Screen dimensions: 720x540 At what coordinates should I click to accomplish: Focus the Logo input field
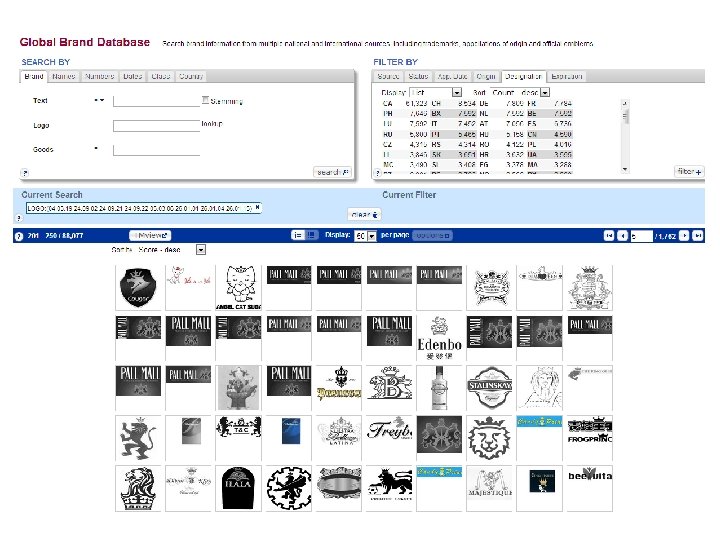[156, 126]
